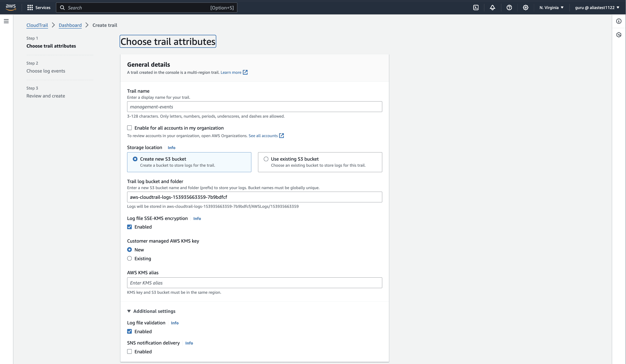The height and width of the screenshot is (364, 626).
Task: Open the notifications bell icon
Action: pos(492,8)
